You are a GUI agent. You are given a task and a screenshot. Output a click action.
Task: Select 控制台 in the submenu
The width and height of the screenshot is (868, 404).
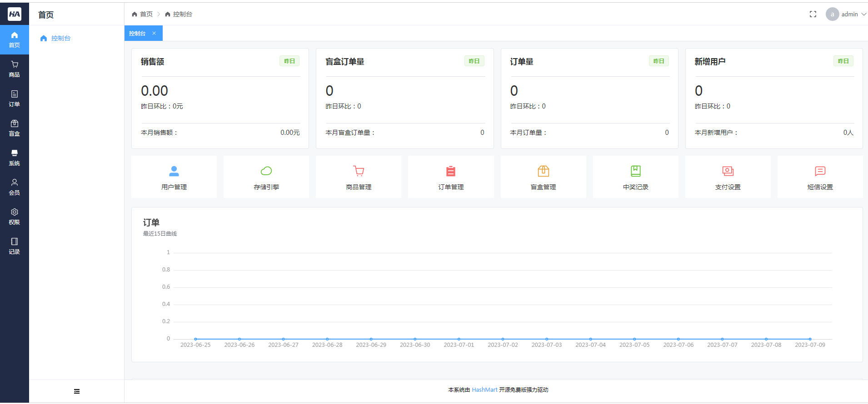pos(60,39)
